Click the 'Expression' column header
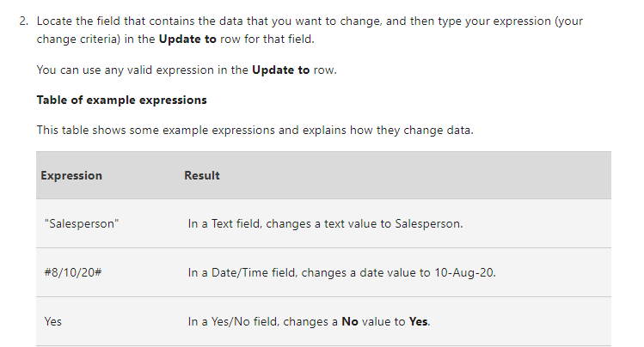The image size is (644, 347). coord(71,175)
